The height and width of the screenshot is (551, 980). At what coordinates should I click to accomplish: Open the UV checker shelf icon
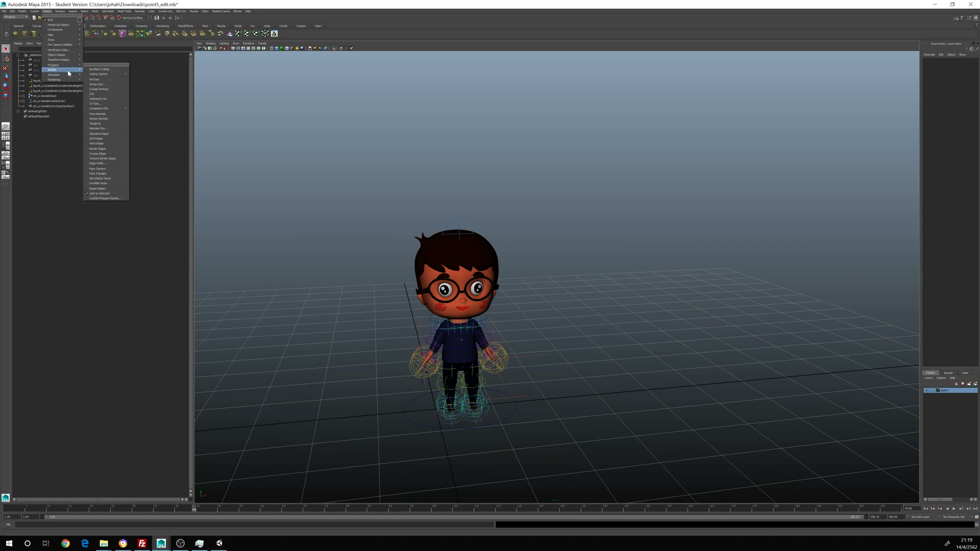pos(274,34)
